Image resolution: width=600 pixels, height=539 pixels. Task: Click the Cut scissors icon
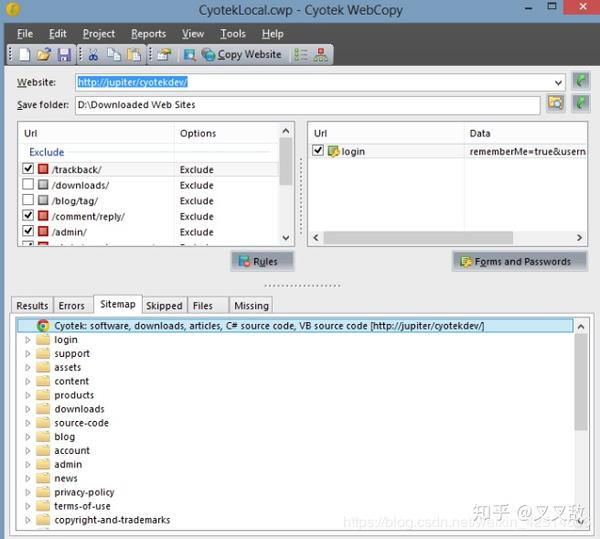coord(93,55)
